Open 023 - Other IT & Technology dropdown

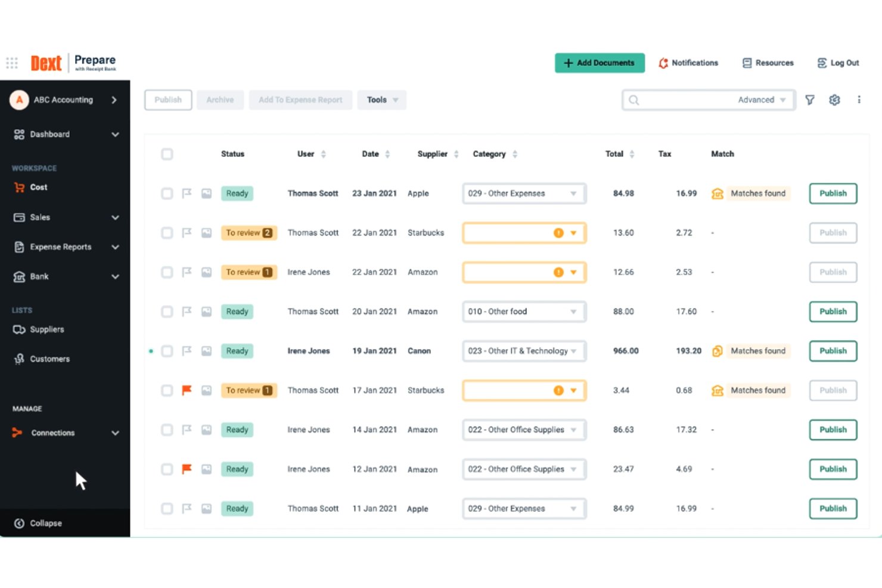pos(524,351)
